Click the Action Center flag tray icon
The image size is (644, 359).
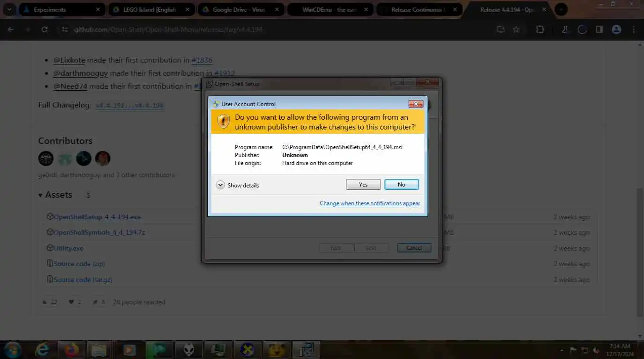pos(573,350)
